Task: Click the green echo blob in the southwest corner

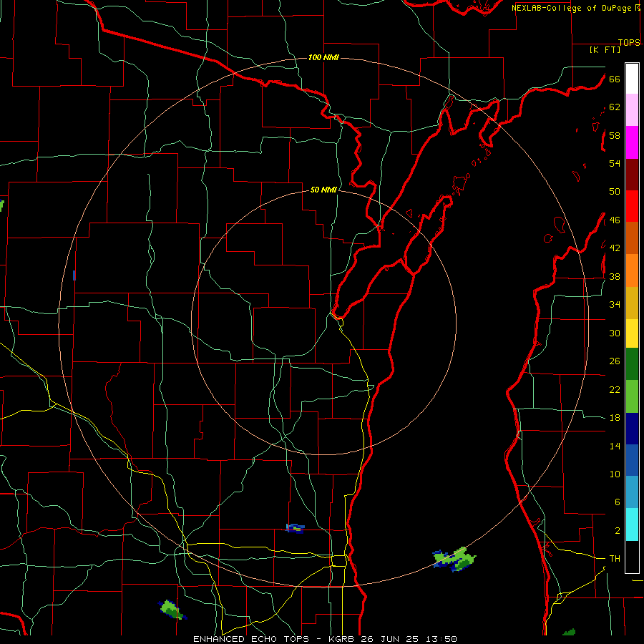Action: pos(172,610)
